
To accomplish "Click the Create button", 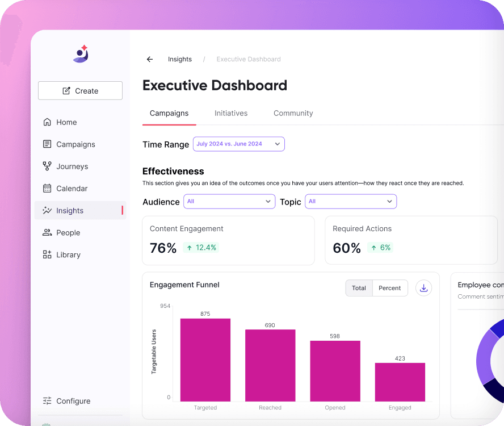I will pyautogui.click(x=81, y=91).
